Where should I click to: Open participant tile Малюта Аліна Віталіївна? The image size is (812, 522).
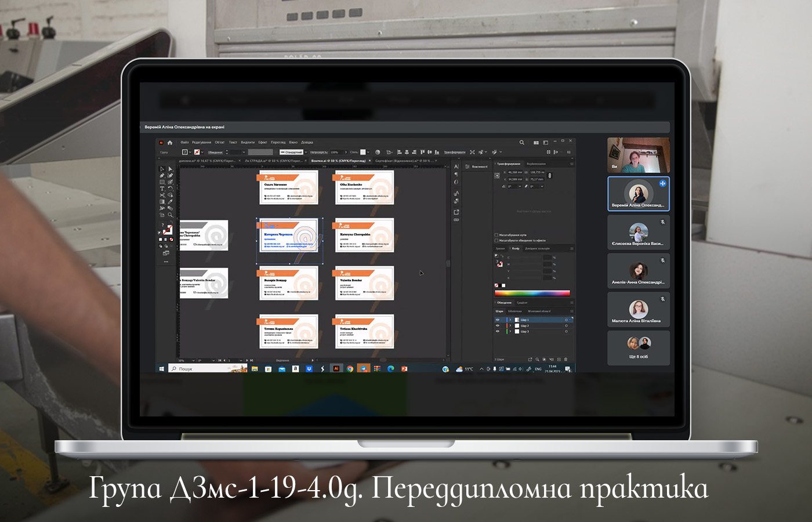coord(639,309)
